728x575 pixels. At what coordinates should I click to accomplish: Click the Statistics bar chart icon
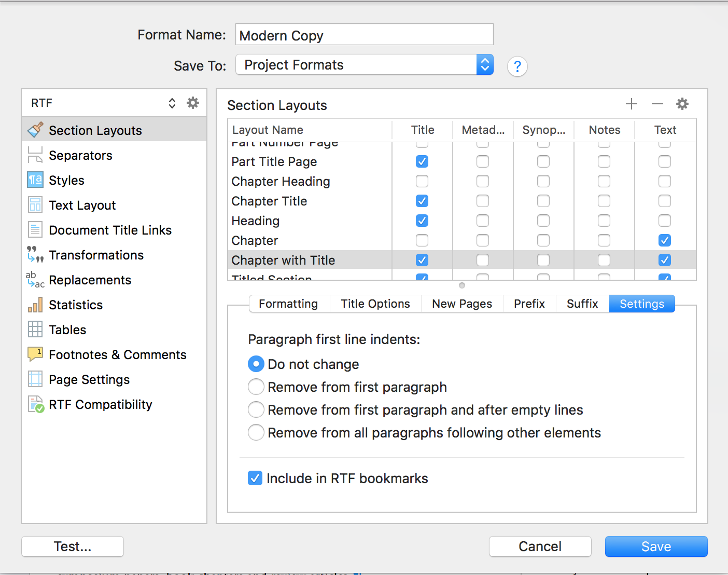coord(35,305)
